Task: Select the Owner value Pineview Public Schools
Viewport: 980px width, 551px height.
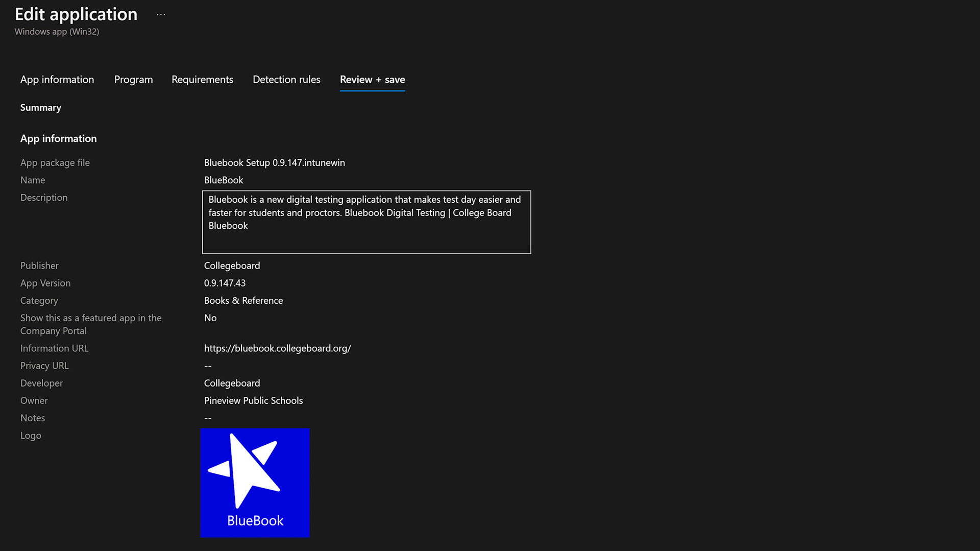Action: pos(253,400)
